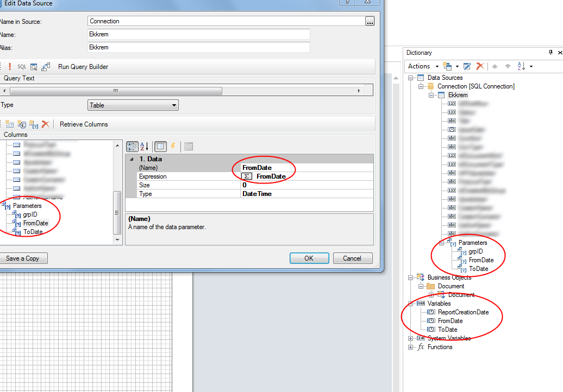
Task: Collapse the 1. Data property category
Action: (132, 159)
